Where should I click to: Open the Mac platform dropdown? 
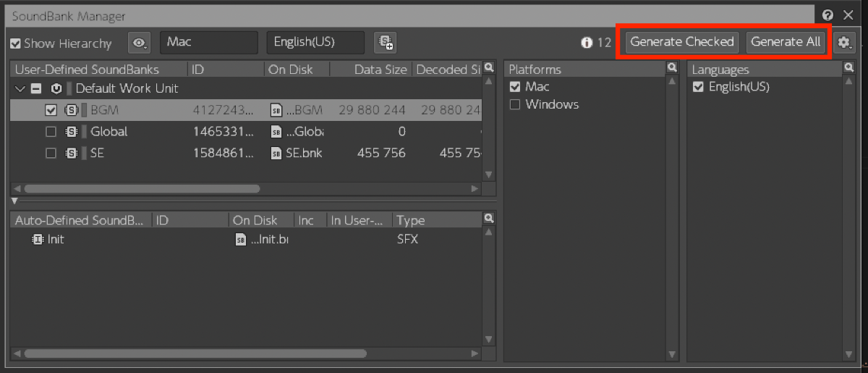tap(208, 43)
